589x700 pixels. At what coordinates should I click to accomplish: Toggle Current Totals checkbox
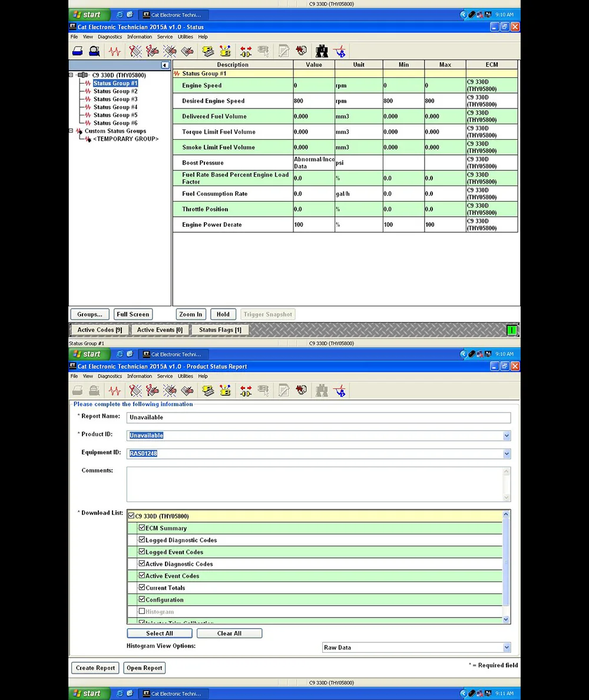142,587
